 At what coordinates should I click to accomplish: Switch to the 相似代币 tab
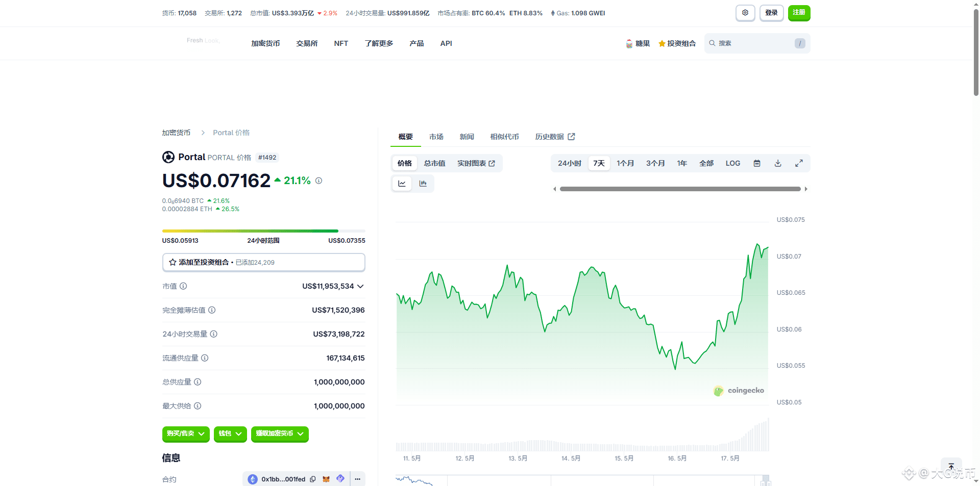click(x=504, y=137)
